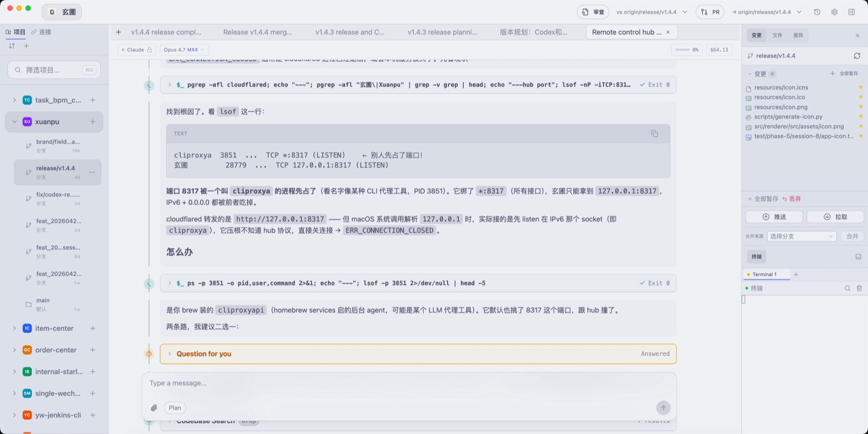Viewport: 868px width, 434px height.
Task: Open the history clock icon
Action: [x=817, y=12]
